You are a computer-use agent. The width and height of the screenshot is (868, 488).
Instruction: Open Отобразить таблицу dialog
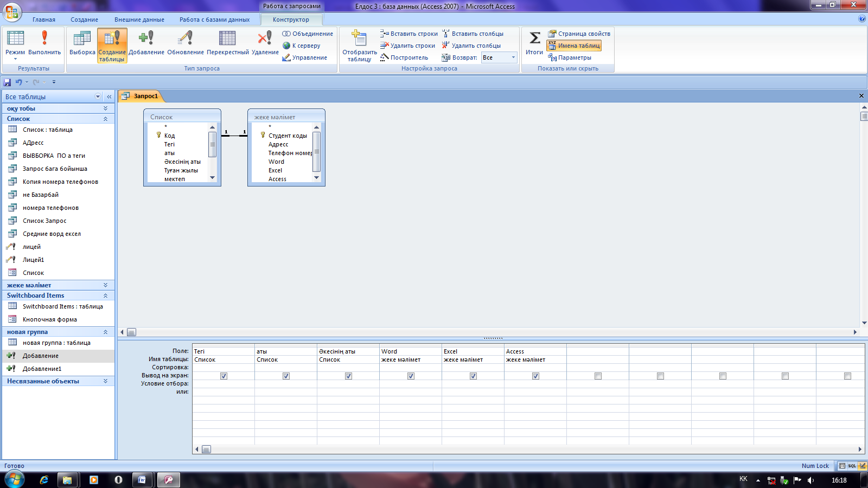coord(360,46)
